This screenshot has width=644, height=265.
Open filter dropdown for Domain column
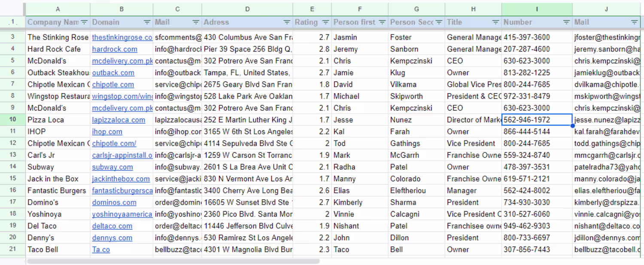(x=147, y=22)
